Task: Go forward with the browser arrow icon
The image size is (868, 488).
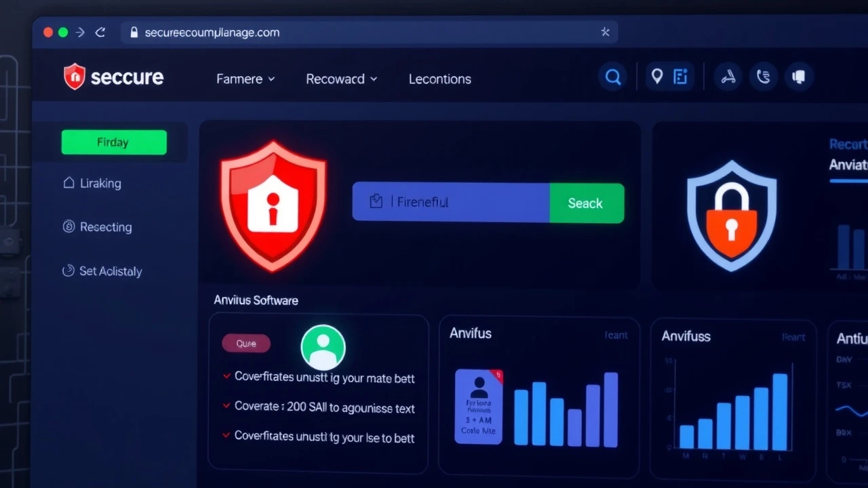Action: (x=81, y=32)
